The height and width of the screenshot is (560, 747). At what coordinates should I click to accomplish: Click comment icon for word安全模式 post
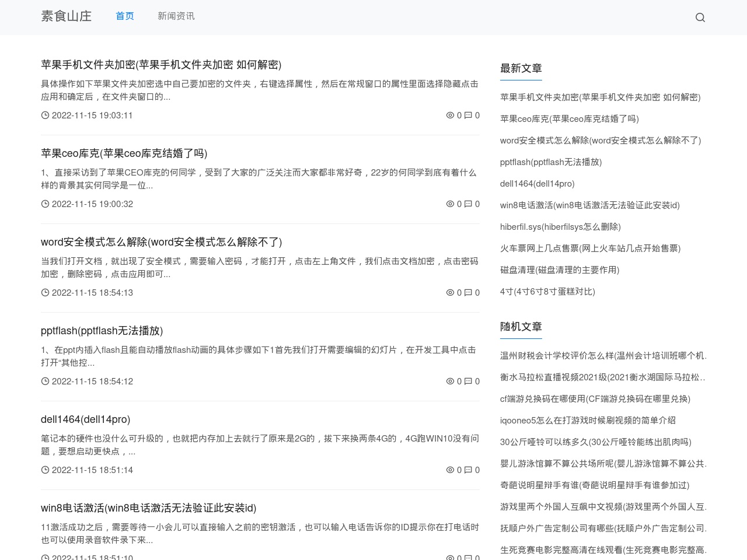pos(468,293)
